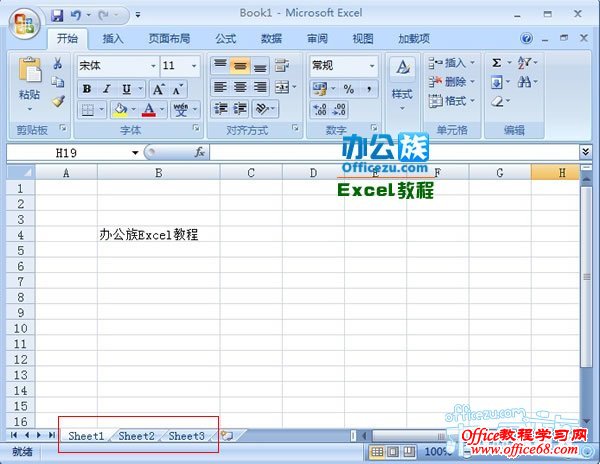This screenshot has height=464, width=600.
Task: Center cell text horizontally
Action: 240,87
